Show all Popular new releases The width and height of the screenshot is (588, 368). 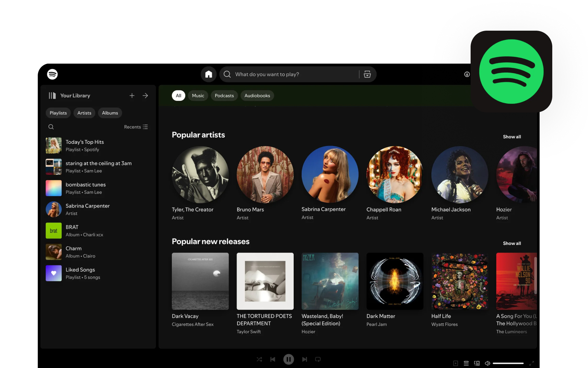[512, 243]
